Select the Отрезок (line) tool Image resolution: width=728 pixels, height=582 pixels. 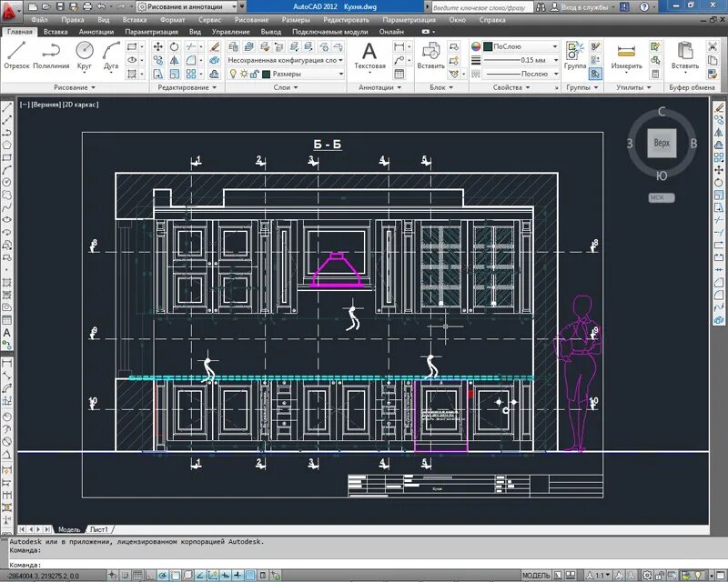coord(16,55)
